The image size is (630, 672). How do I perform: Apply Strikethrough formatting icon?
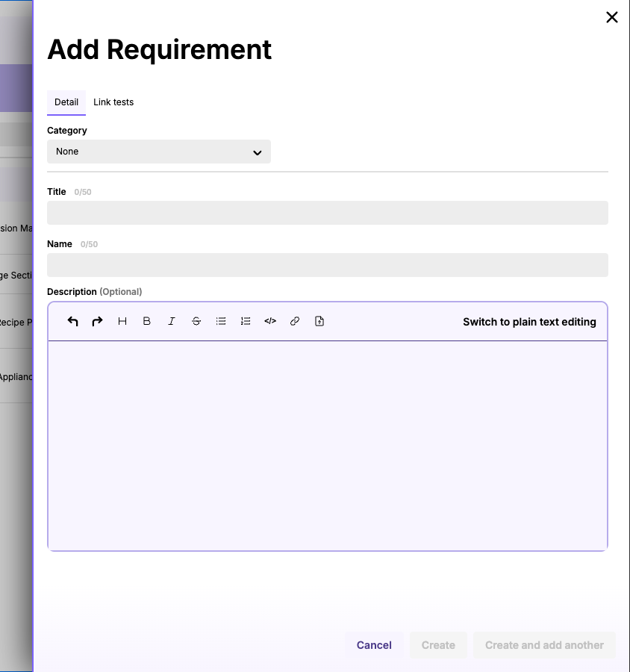click(196, 321)
